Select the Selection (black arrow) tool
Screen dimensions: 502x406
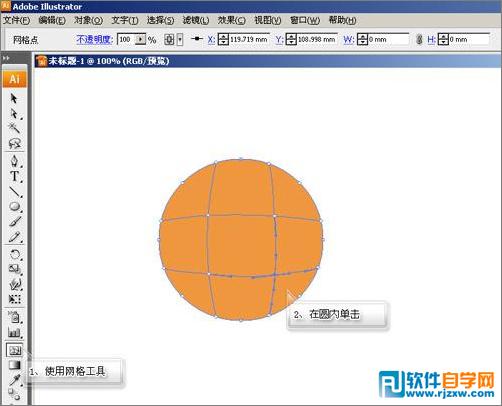(x=14, y=98)
